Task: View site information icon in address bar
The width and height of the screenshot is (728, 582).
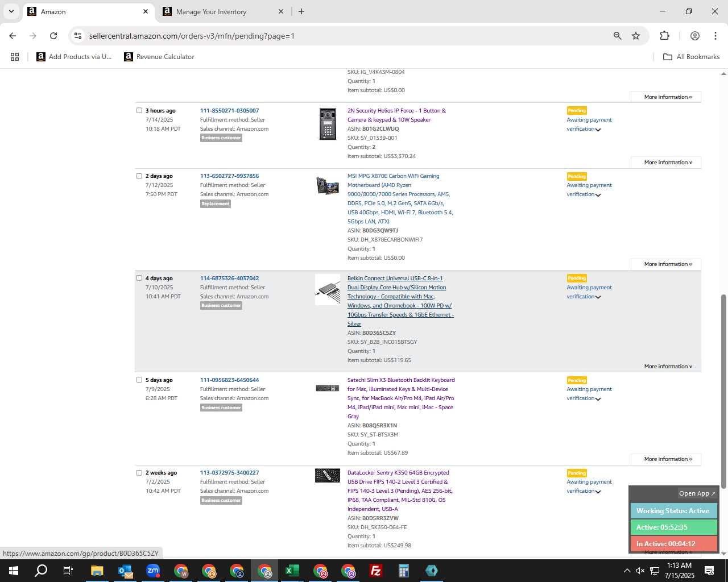Action: point(78,36)
